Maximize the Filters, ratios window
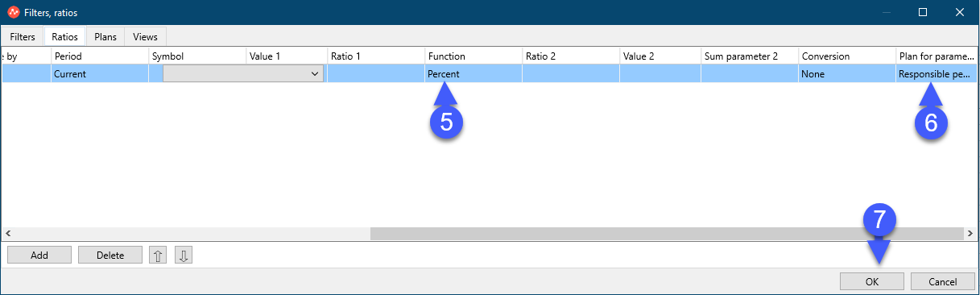Image resolution: width=980 pixels, height=295 pixels. (923, 12)
